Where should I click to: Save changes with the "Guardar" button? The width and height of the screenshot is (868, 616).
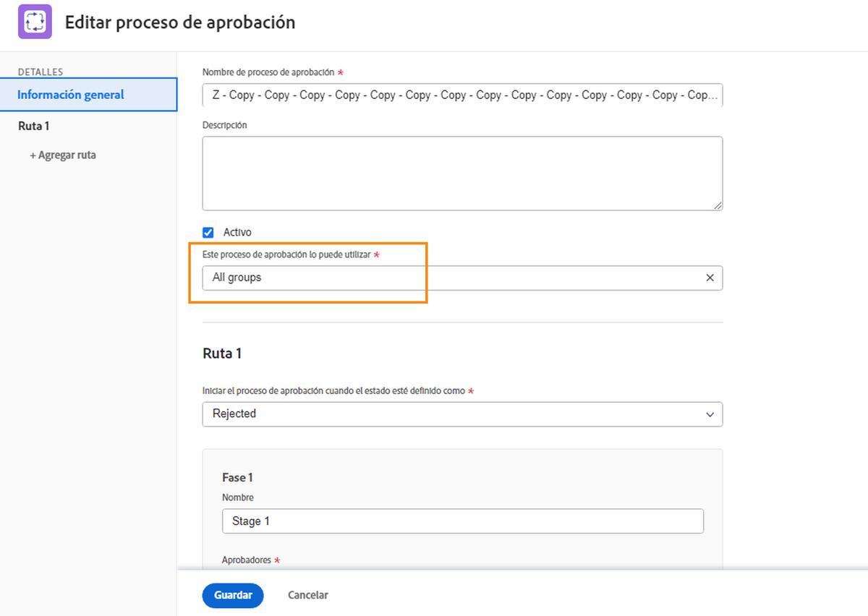(232, 595)
